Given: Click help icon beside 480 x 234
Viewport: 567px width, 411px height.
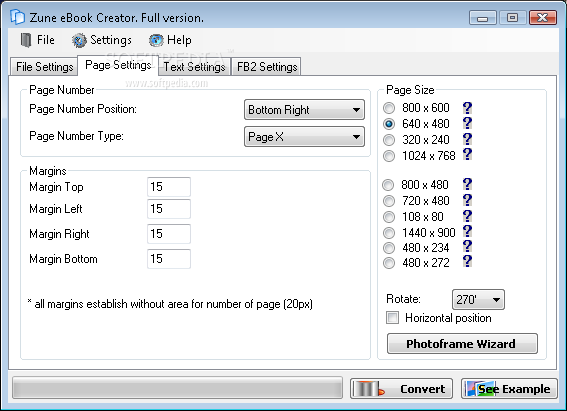Looking at the screenshot, I should 467,247.
